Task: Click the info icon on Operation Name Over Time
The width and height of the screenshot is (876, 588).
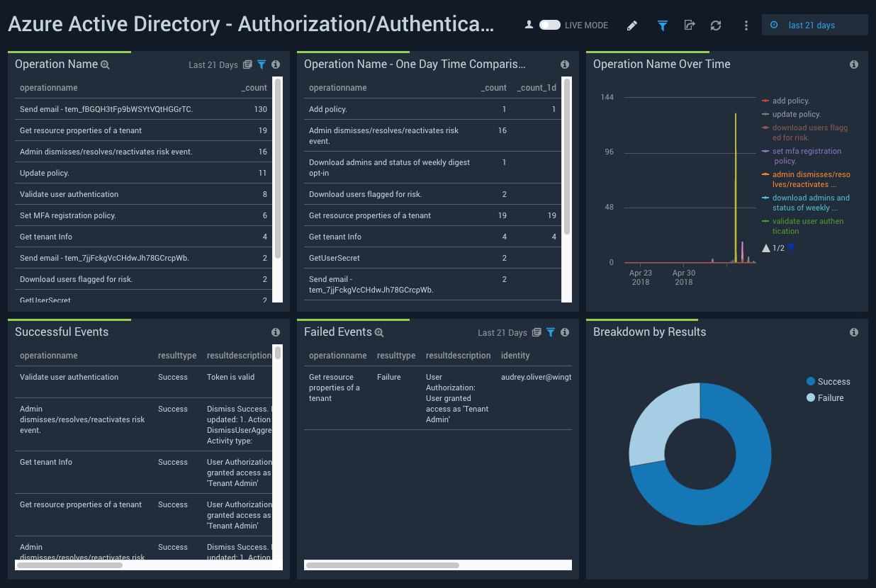Action: (854, 64)
